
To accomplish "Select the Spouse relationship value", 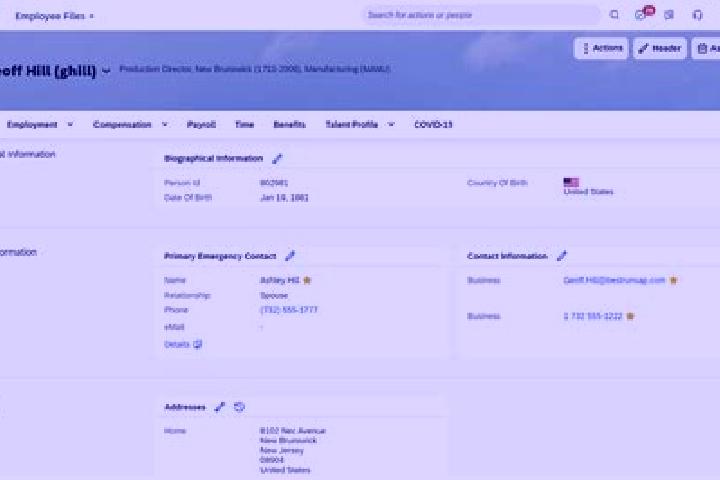I will pyautogui.click(x=274, y=296).
